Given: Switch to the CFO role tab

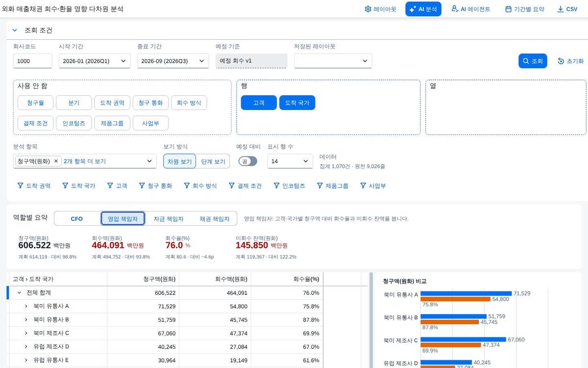Looking at the screenshot, I should click(x=77, y=219).
